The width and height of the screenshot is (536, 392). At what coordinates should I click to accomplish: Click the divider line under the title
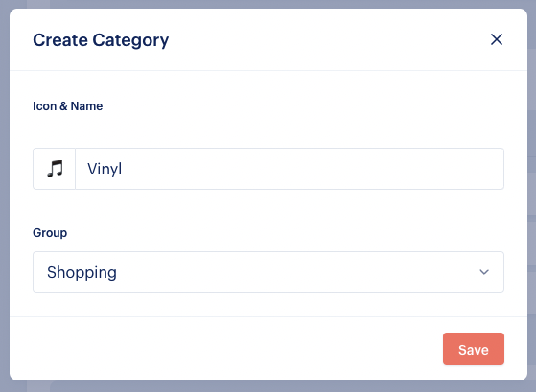[268, 70]
